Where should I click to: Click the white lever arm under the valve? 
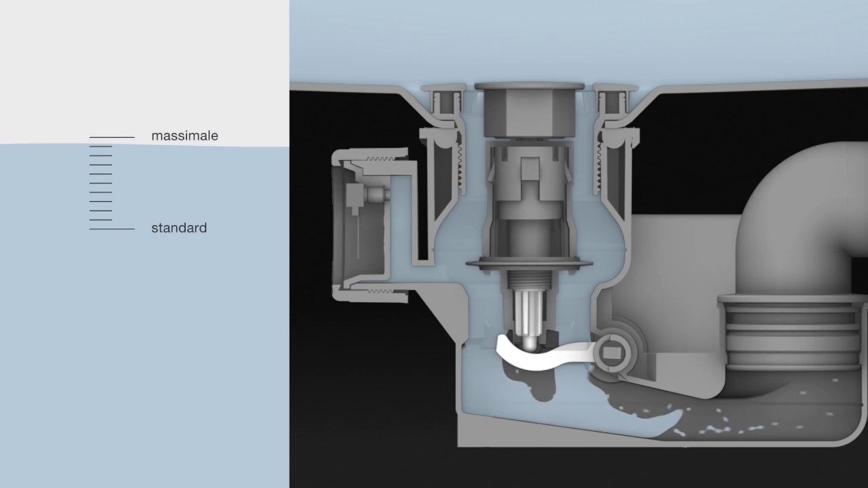click(547, 353)
